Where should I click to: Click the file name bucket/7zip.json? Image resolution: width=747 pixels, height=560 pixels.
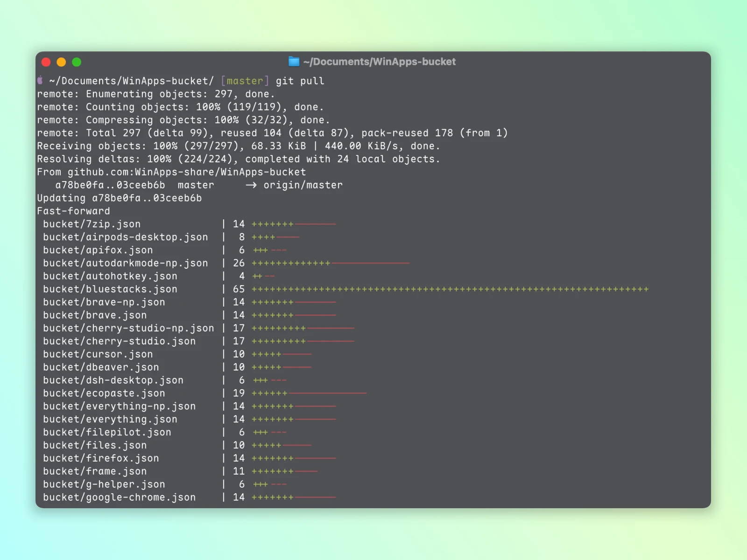pos(92,224)
